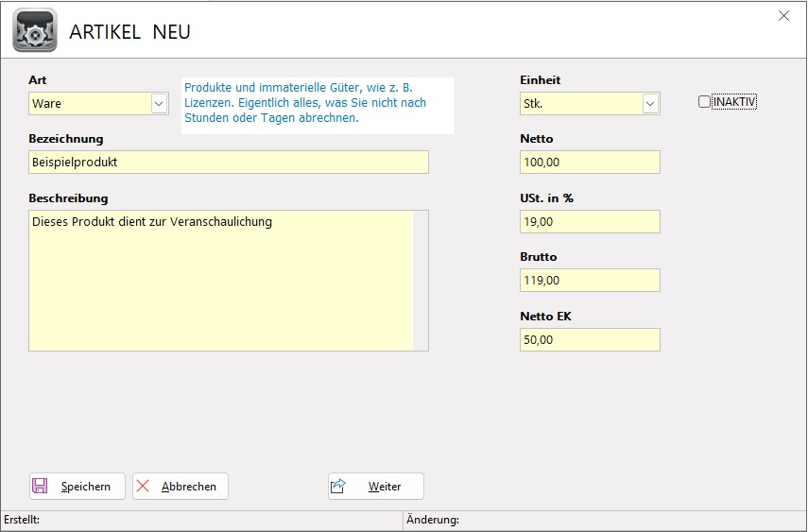Click the ARTIKEL NEU header title
Viewport: 808px width, 532px height.
click(129, 32)
